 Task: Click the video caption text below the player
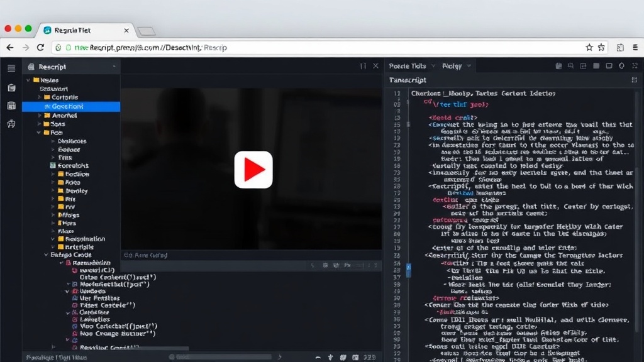click(146, 255)
